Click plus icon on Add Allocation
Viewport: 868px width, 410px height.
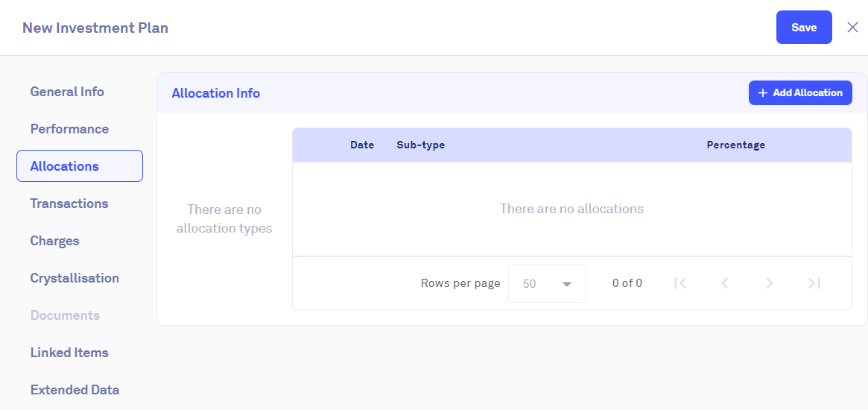(x=762, y=93)
